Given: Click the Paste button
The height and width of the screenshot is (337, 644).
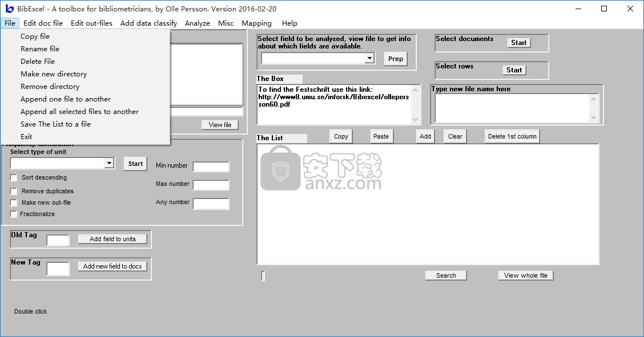Looking at the screenshot, I should pos(381,136).
